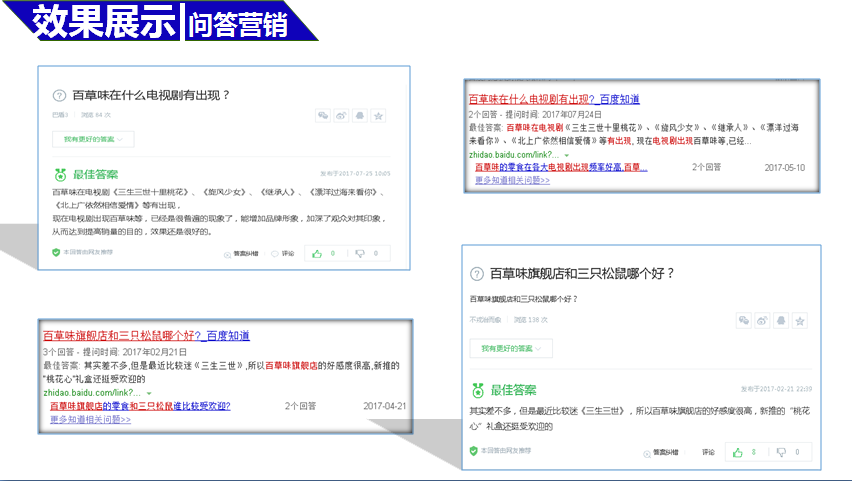
Task: Click date 2017-05-10 in search result
Action: coord(785,168)
